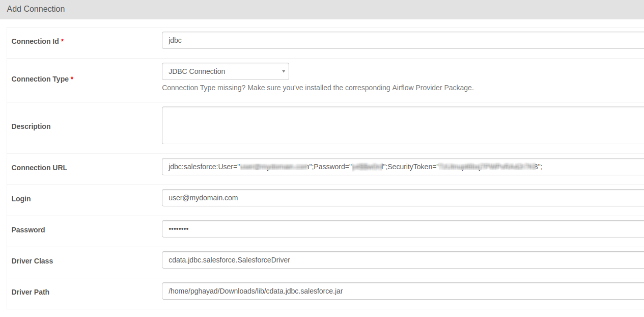Click the Add Connection header title
The height and width of the screenshot is (317, 644).
(x=36, y=9)
